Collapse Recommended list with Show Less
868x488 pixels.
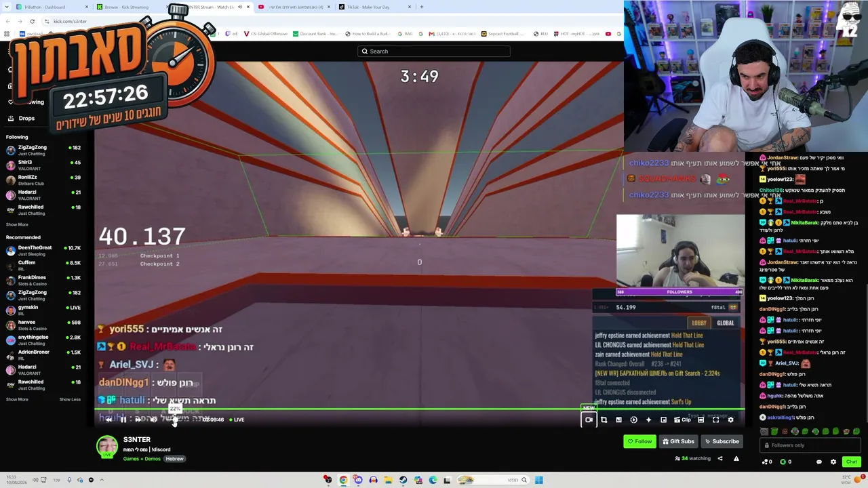click(x=70, y=399)
